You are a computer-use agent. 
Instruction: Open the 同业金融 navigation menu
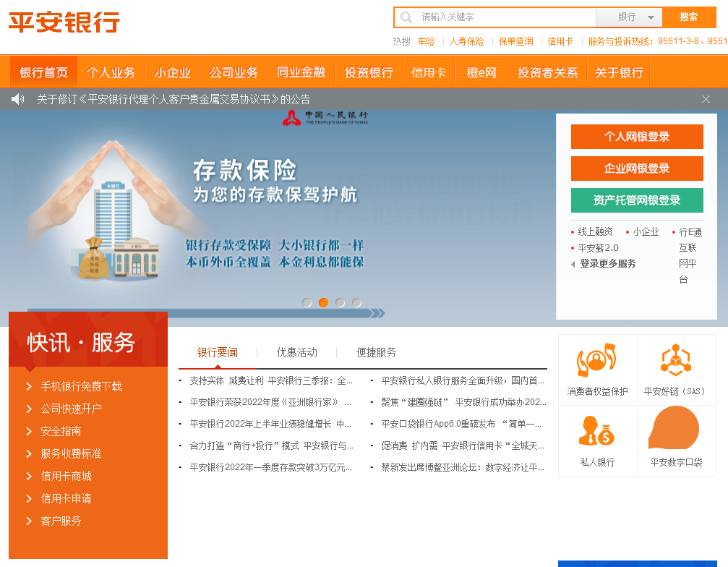click(301, 72)
